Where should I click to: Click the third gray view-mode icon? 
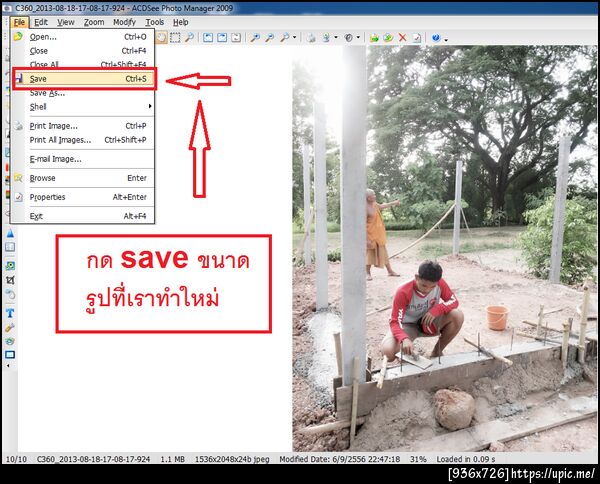[236, 37]
